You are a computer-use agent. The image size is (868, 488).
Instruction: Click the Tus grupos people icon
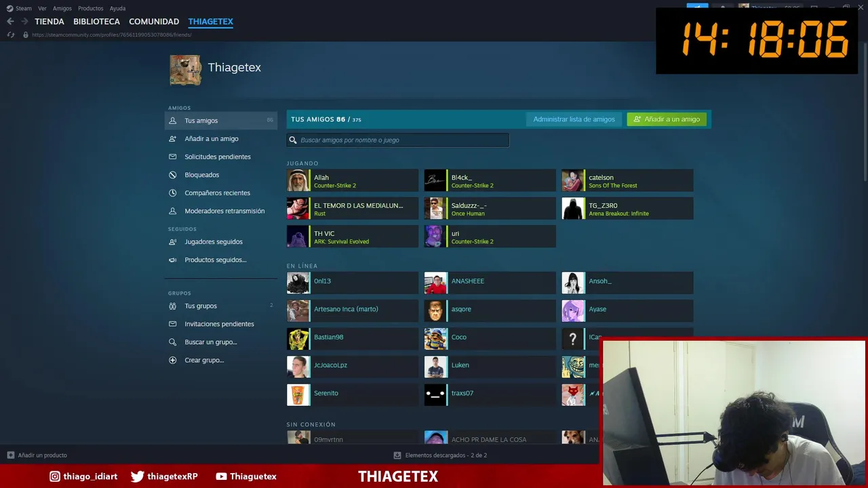point(172,306)
